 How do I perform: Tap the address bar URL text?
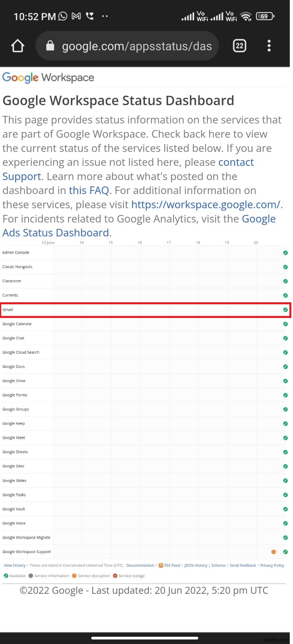[x=137, y=46]
